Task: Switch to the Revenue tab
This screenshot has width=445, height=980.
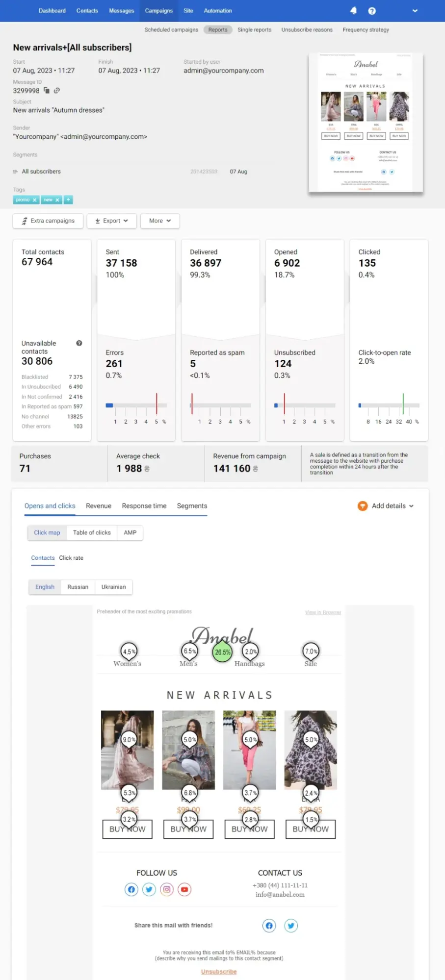Action: [x=98, y=505]
